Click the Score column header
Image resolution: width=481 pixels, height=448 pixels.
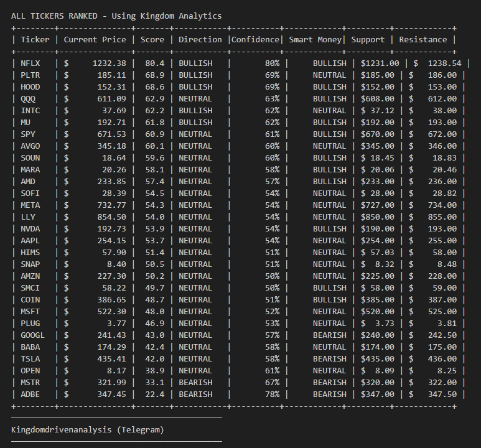click(152, 39)
